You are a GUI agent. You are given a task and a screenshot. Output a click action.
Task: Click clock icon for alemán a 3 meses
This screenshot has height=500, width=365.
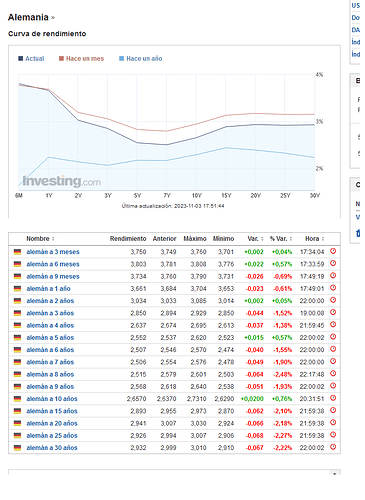click(333, 251)
